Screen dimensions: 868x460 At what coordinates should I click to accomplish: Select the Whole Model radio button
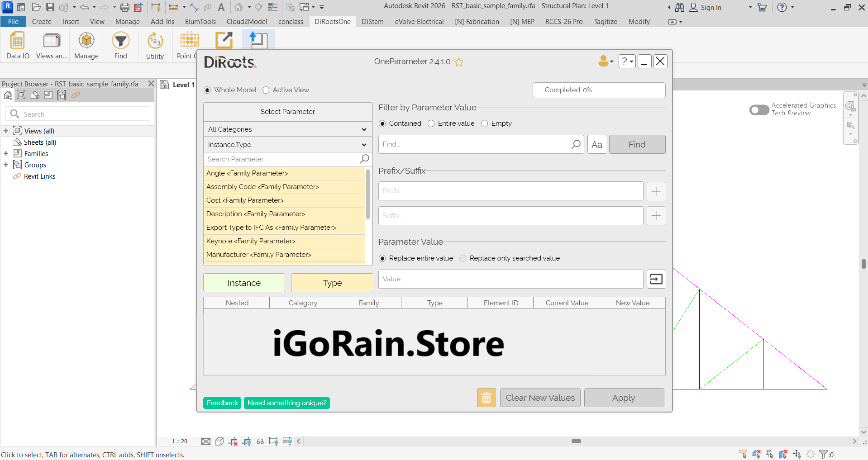tap(207, 90)
